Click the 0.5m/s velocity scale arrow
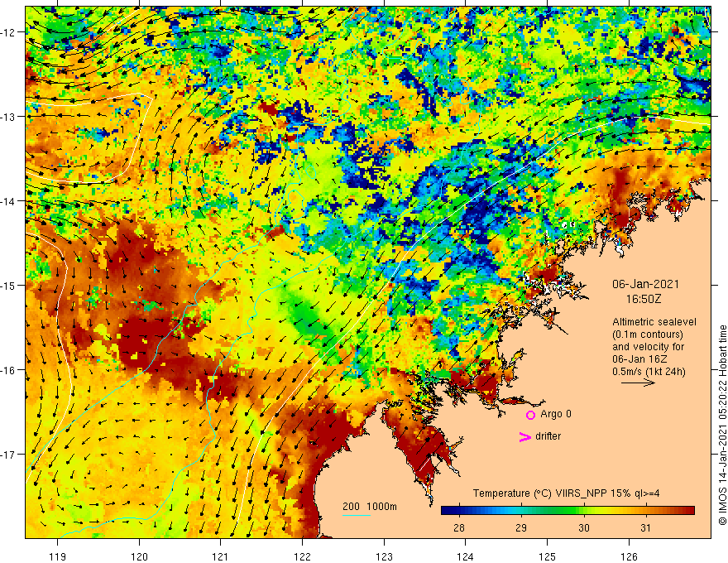 click(x=639, y=383)
